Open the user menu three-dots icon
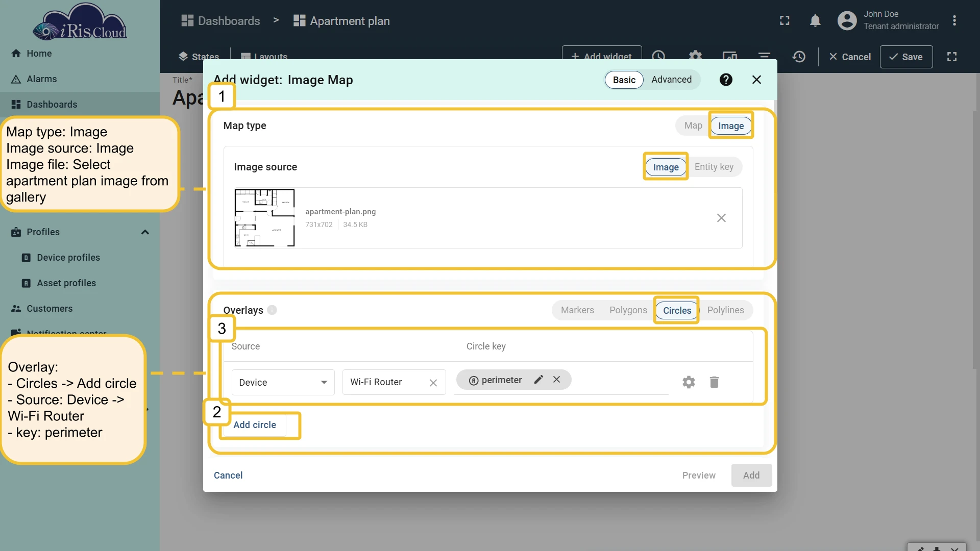The image size is (980, 551). 954,21
